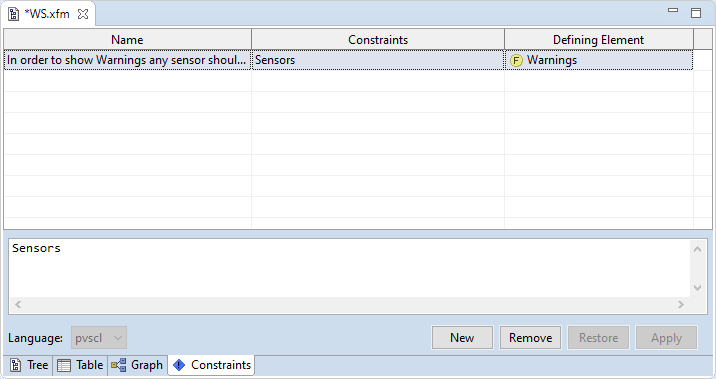Click the Remove button
716x379 pixels.
[x=530, y=338]
